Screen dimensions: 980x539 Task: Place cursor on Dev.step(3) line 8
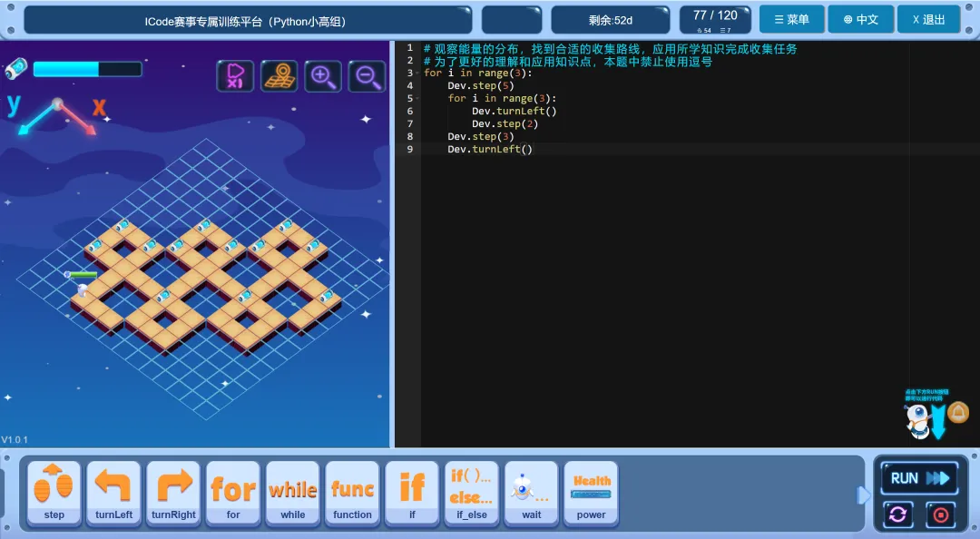[481, 136]
